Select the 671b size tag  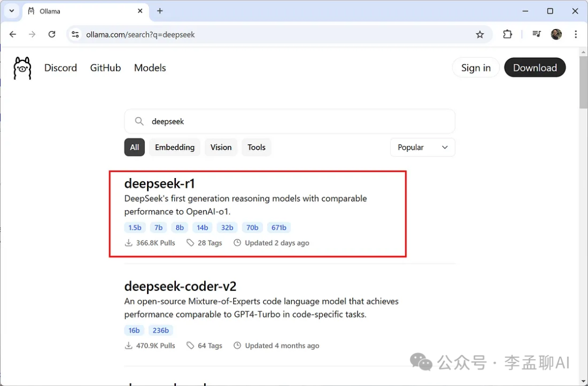(279, 228)
